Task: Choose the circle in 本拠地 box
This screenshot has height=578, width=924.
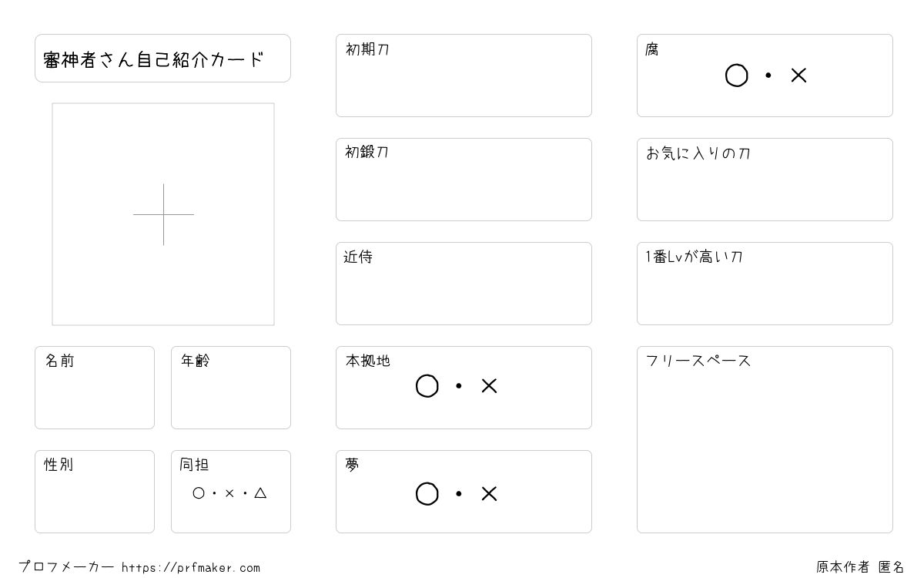Action: point(427,386)
